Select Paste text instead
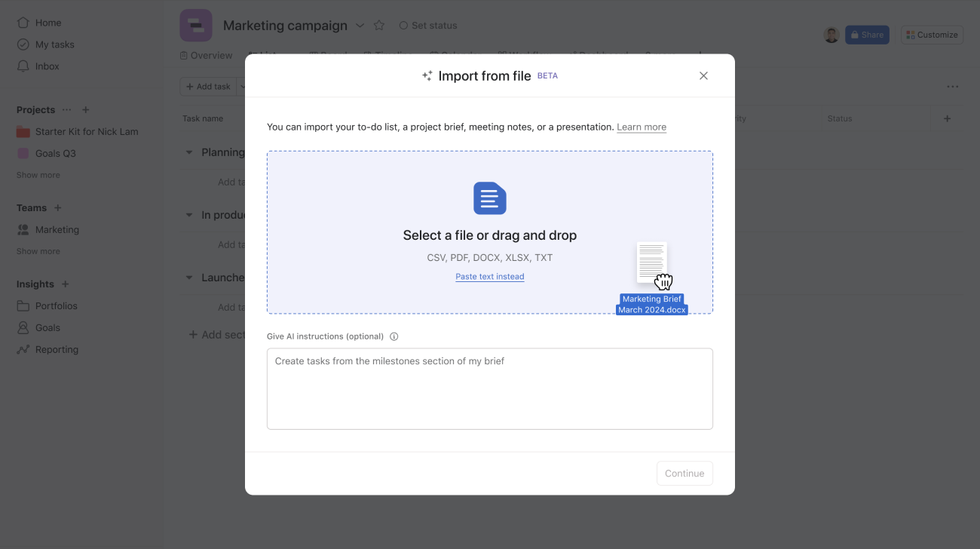Image resolution: width=980 pixels, height=549 pixels. [x=490, y=276]
